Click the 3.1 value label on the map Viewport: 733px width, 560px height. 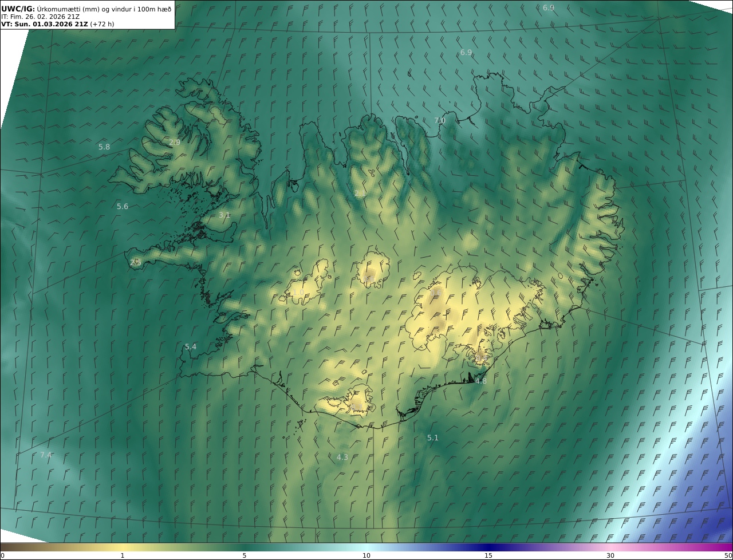click(x=224, y=215)
